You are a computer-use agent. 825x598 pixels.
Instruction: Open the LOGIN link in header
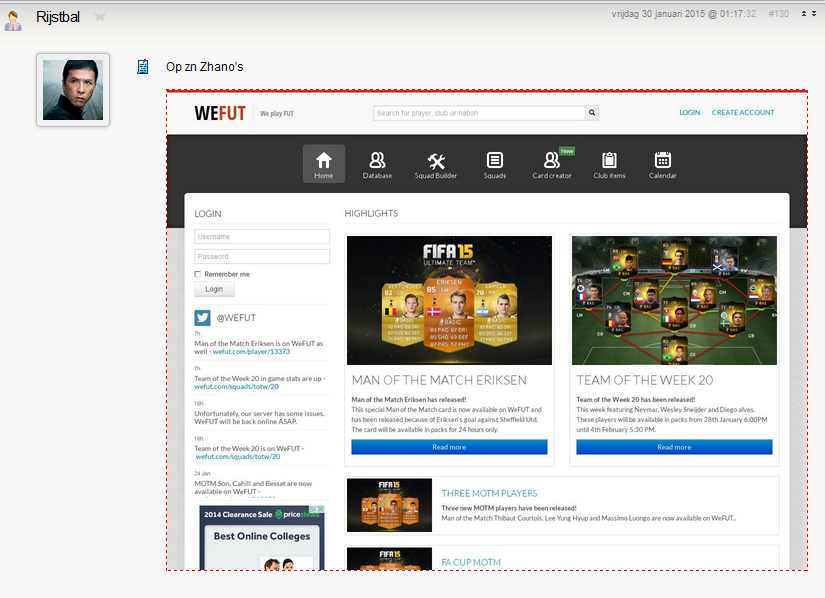click(x=689, y=113)
